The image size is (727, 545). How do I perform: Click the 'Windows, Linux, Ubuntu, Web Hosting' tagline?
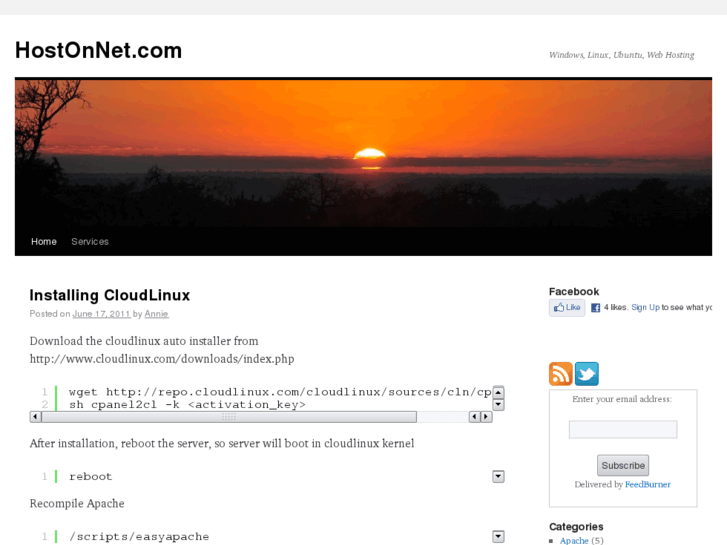[x=621, y=55]
